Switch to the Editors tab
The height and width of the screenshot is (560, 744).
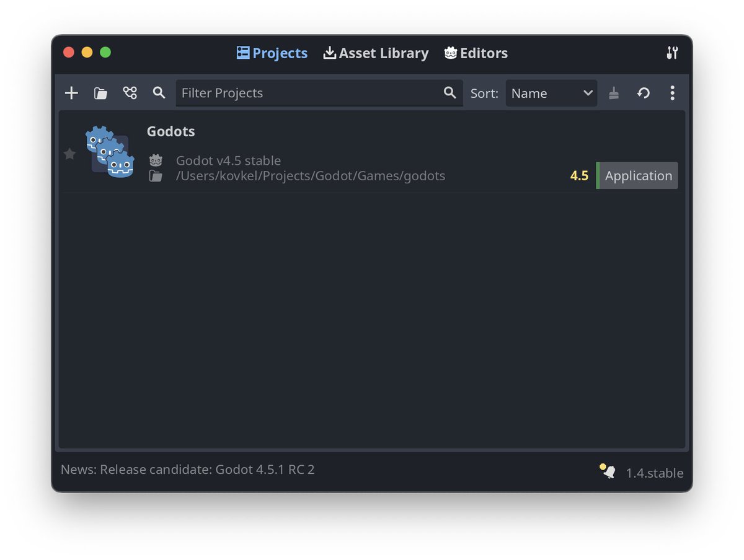pos(476,53)
